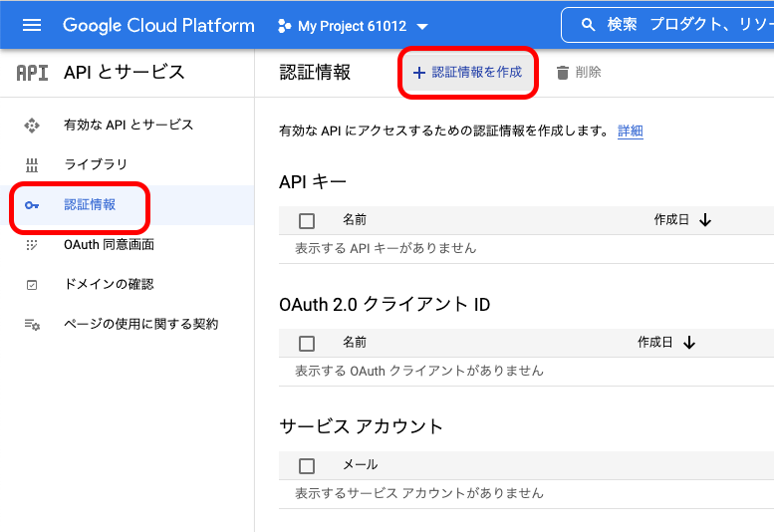774x532 pixels.
Task: Click 認証情報を作成 button
Action: pos(468,73)
